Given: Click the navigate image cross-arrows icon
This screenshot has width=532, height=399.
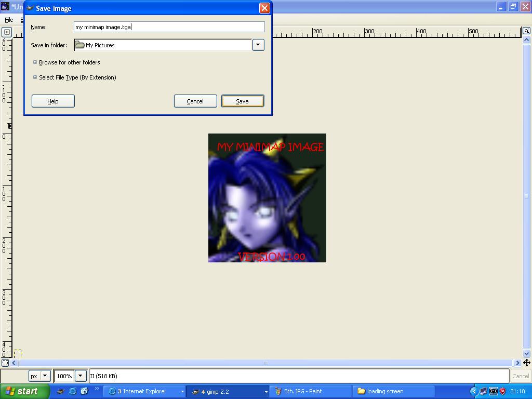Looking at the screenshot, I should click(x=527, y=363).
